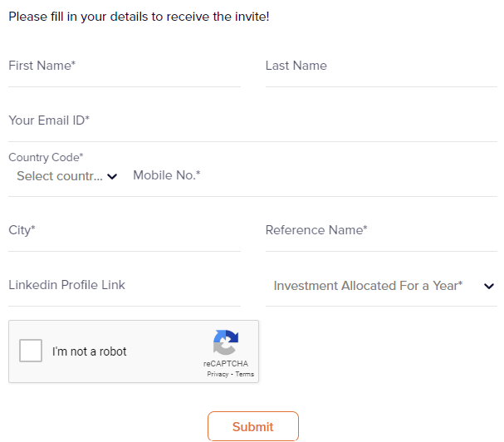Check the I'm not a robot box
Viewport: 504px width, 442px height.
31,351
